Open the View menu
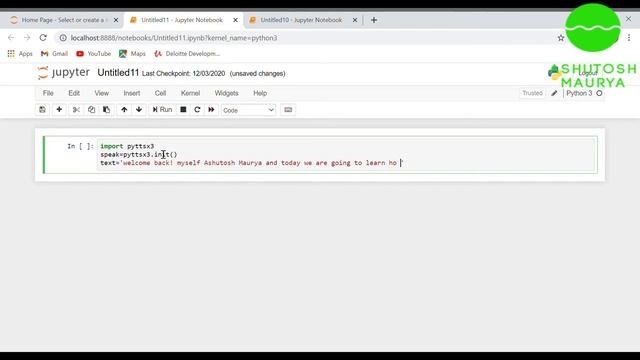This screenshot has width=640, height=360. [x=102, y=93]
